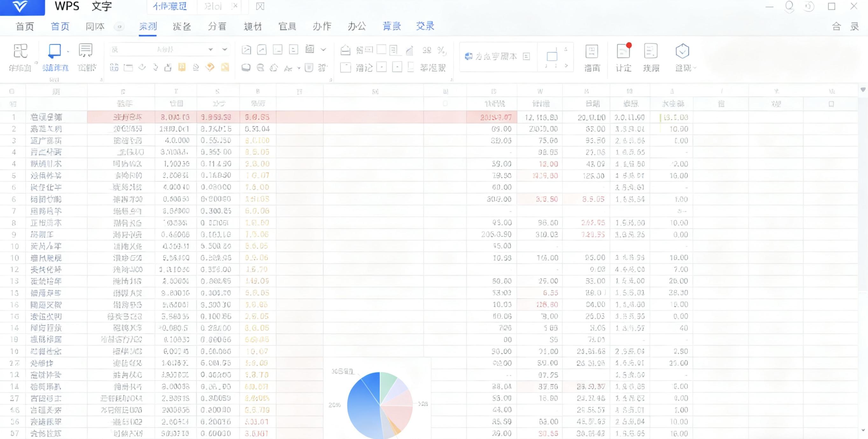Click the orange fill color swatch icon

(x=210, y=67)
